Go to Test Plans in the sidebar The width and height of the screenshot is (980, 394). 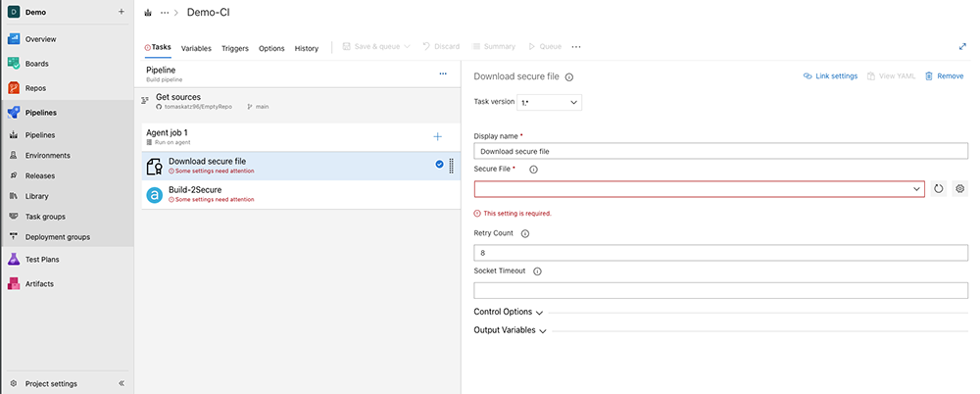click(42, 260)
